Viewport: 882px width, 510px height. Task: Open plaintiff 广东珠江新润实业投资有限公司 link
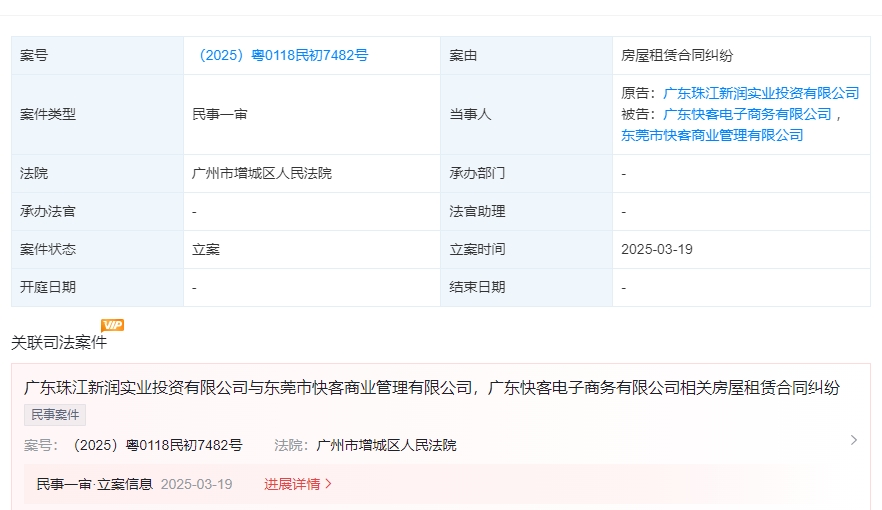tap(761, 93)
